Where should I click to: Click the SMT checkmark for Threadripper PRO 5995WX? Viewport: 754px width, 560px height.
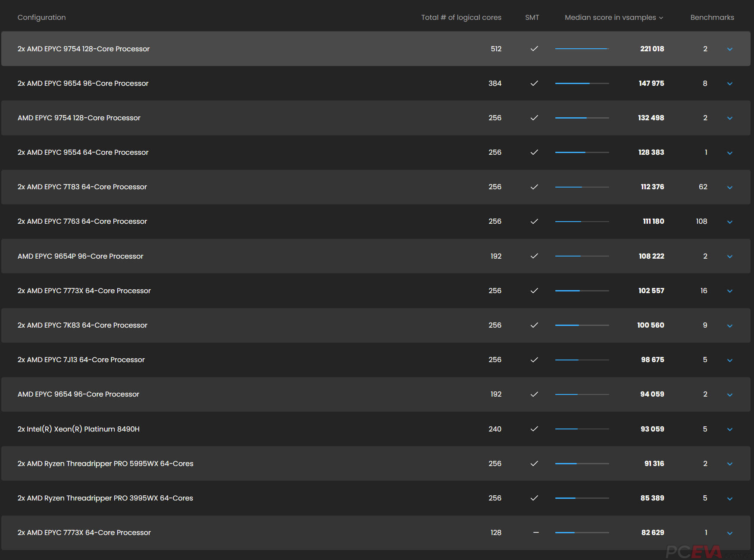[x=534, y=463]
